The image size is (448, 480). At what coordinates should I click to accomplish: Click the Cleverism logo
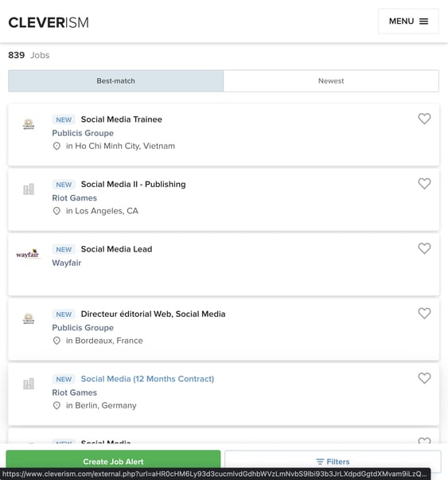(49, 22)
